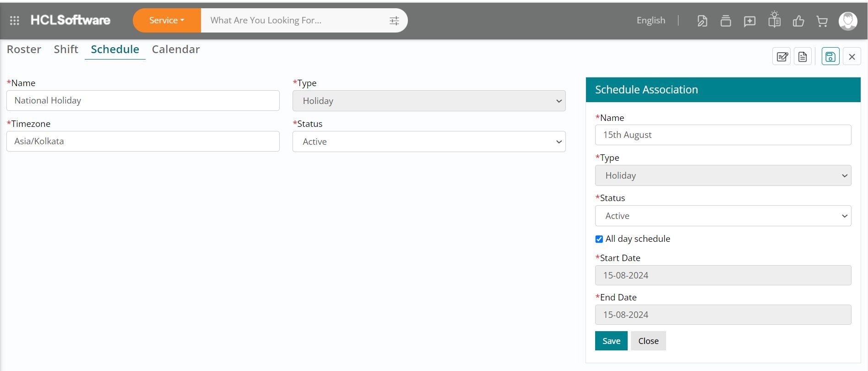Screen dimensions: 868x371
Task: Open the chat sparkle message icon
Action: point(749,21)
